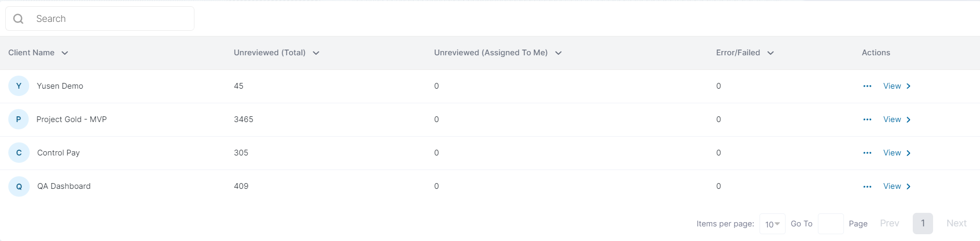Screen dimensions: 980x241
Task: Click the QA Dashboard avatar icon
Action: 19,186
